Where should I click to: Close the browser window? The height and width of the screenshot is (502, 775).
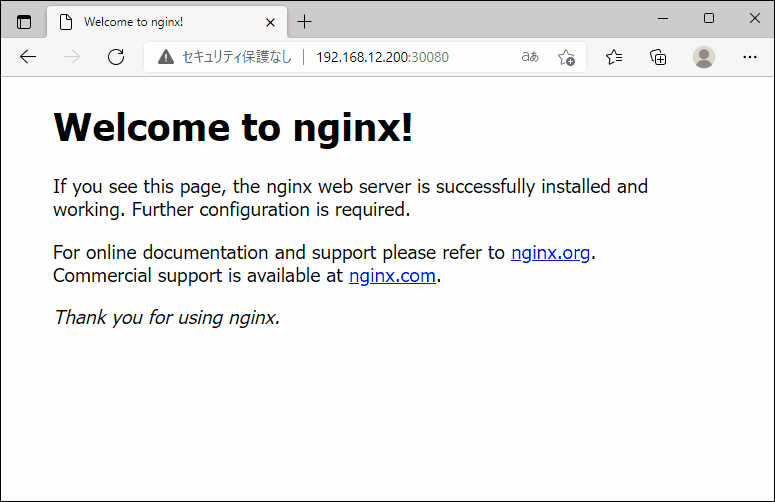tap(754, 19)
